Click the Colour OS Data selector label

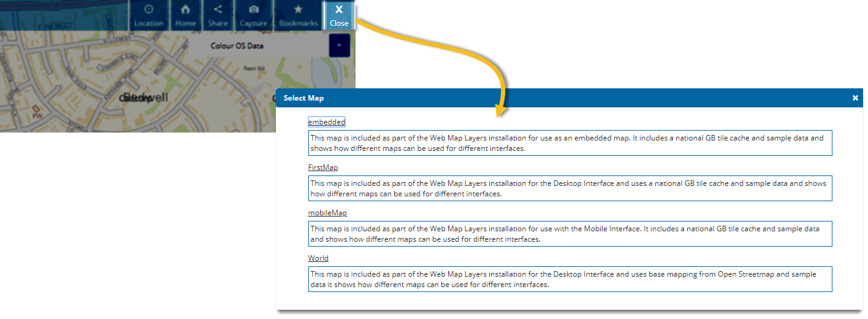point(237,46)
